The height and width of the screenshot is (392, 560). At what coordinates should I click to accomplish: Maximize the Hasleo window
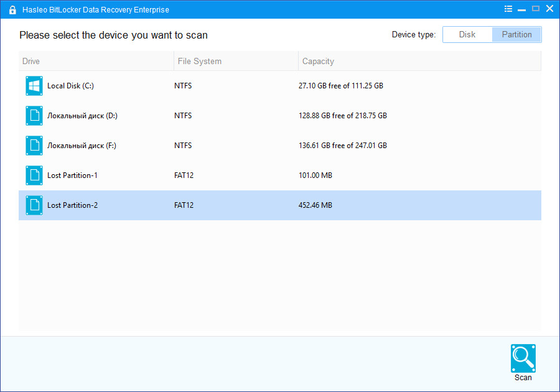pos(535,9)
